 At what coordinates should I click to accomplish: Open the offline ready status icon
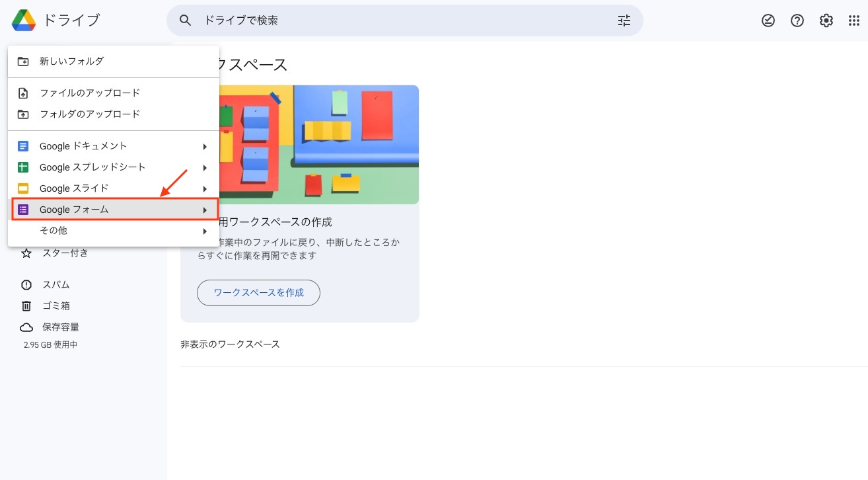click(768, 20)
